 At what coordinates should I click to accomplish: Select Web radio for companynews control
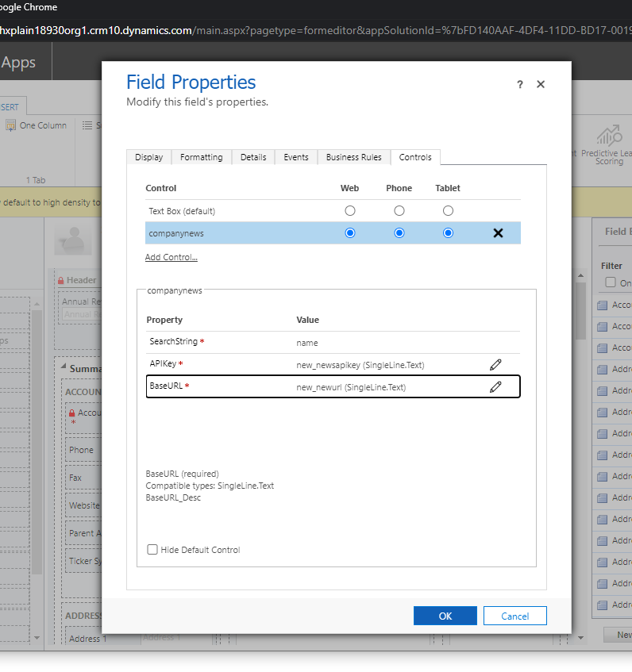(350, 233)
